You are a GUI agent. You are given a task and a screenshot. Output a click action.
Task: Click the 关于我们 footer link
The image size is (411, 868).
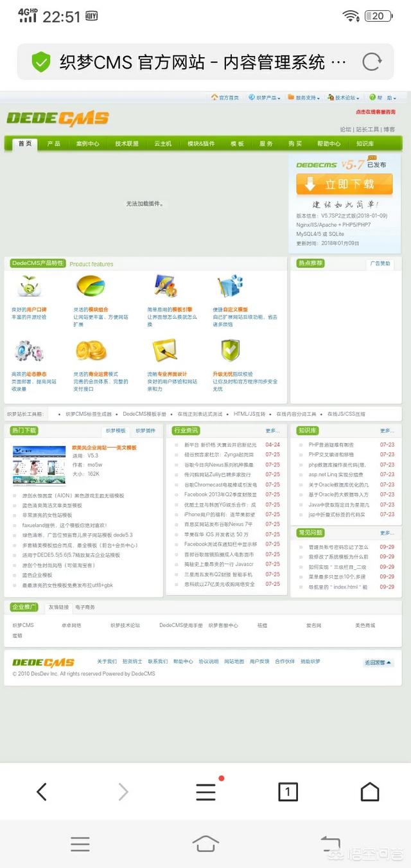coord(107,661)
